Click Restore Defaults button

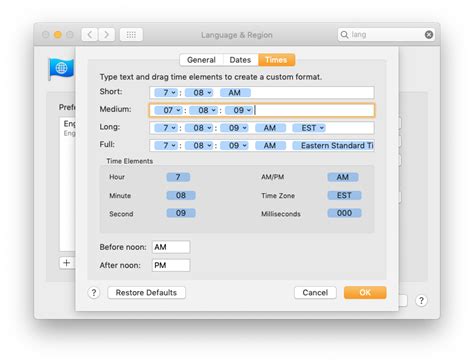146,293
